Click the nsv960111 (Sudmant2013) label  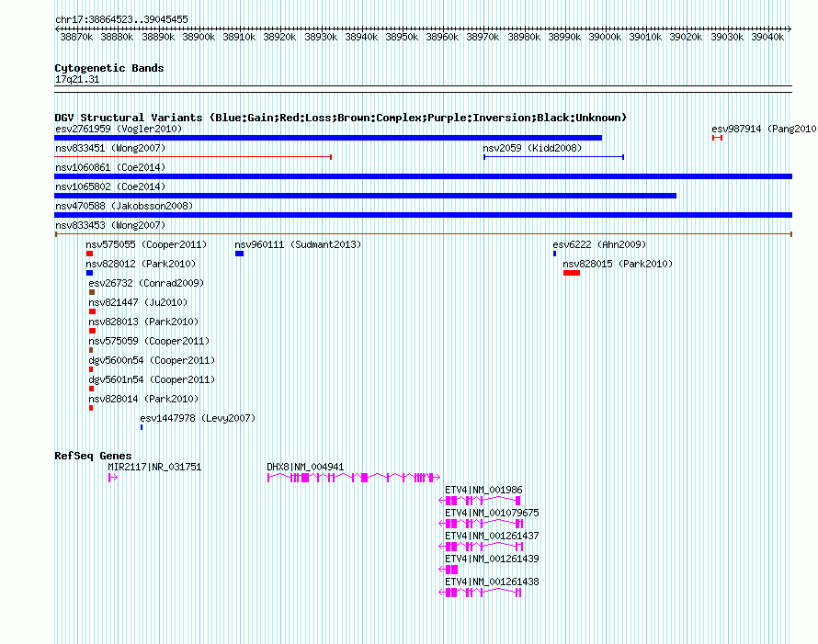pyautogui.click(x=298, y=244)
